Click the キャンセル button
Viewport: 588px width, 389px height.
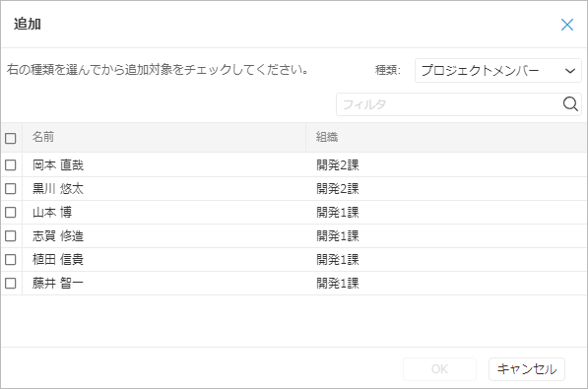(527, 369)
